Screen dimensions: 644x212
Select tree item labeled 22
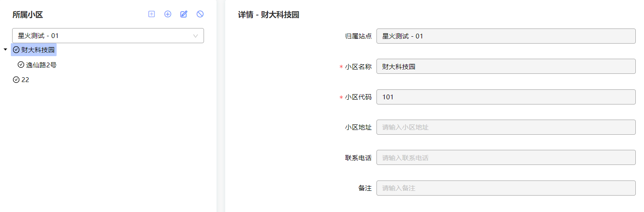[x=25, y=80]
